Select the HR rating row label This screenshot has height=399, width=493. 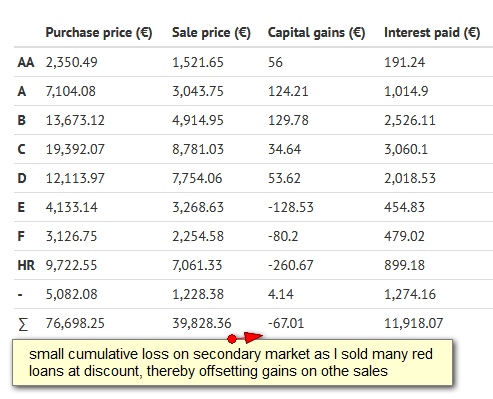(x=26, y=265)
